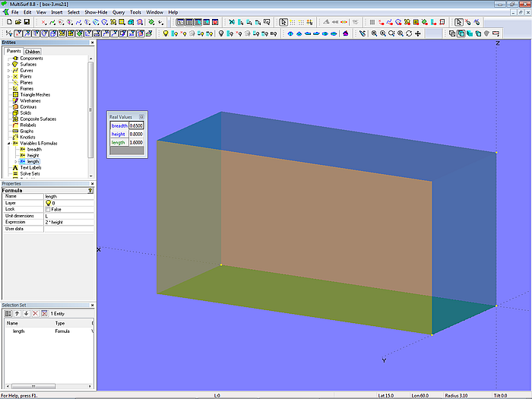Image resolution: width=532 pixels, height=399 pixels.
Task: Click the first magnifier zoom icon
Action: (x=373, y=33)
